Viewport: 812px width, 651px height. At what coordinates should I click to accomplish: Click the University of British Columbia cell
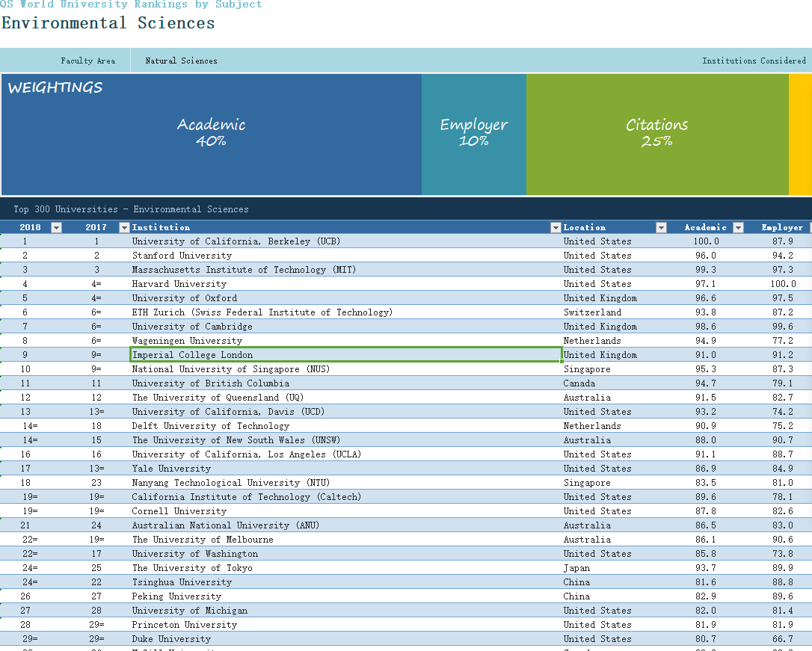pyautogui.click(x=346, y=383)
